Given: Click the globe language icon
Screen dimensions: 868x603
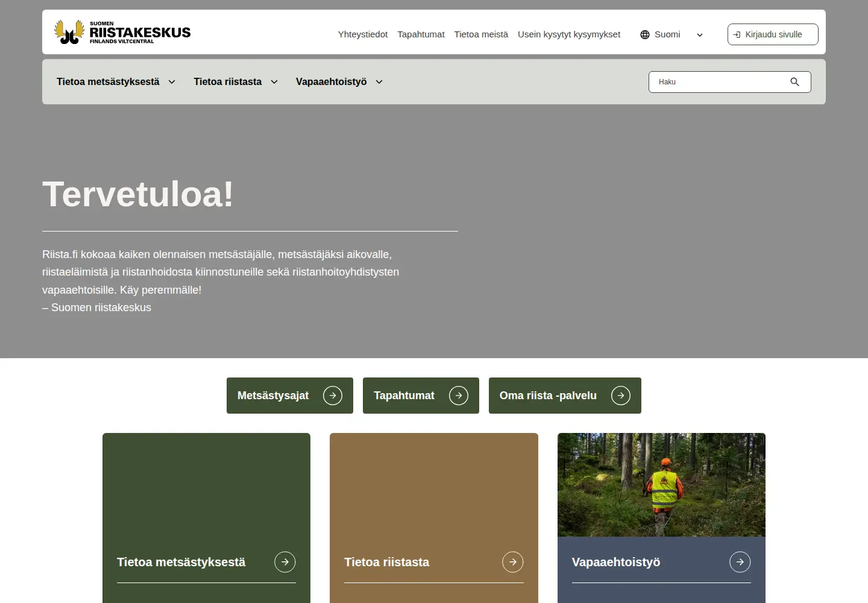Looking at the screenshot, I should [x=645, y=34].
